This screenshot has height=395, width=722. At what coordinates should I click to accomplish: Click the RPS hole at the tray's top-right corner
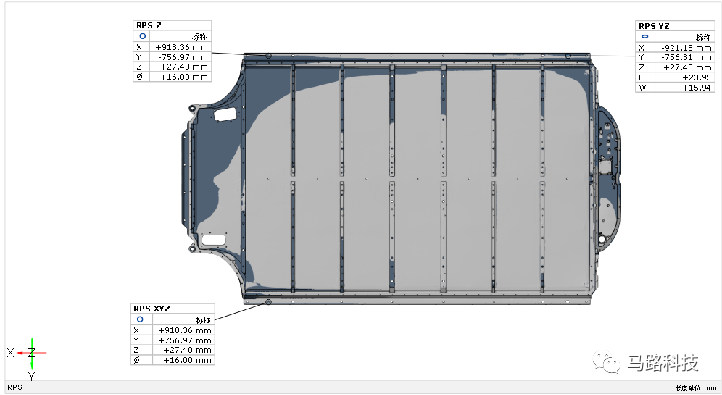[x=568, y=56]
